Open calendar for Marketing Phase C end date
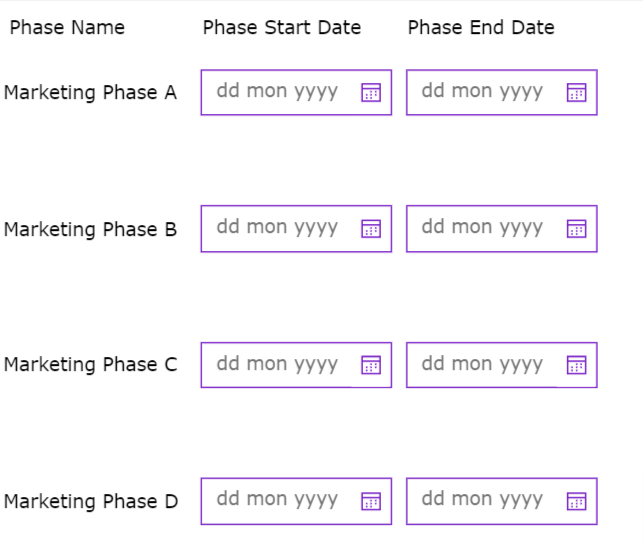 [576, 365]
